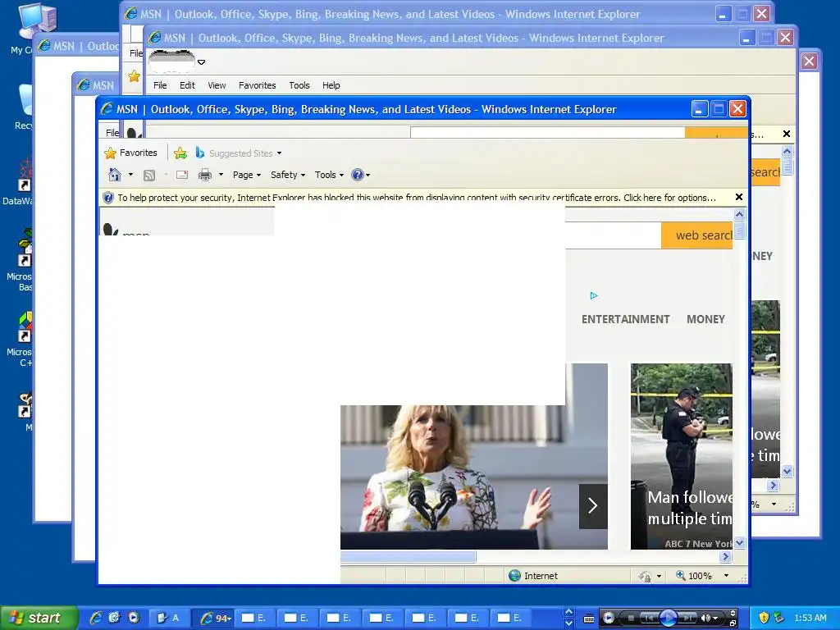This screenshot has height=630, width=840.
Task: Open the MONEY section link
Action: (705, 319)
